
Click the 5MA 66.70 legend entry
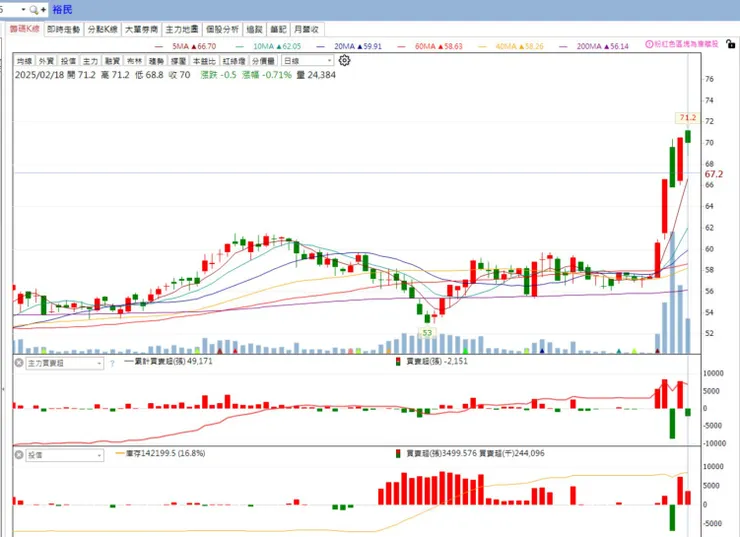click(185, 46)
